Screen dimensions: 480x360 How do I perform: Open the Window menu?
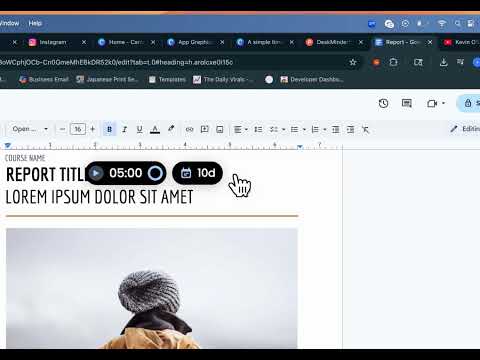[9, 23]
